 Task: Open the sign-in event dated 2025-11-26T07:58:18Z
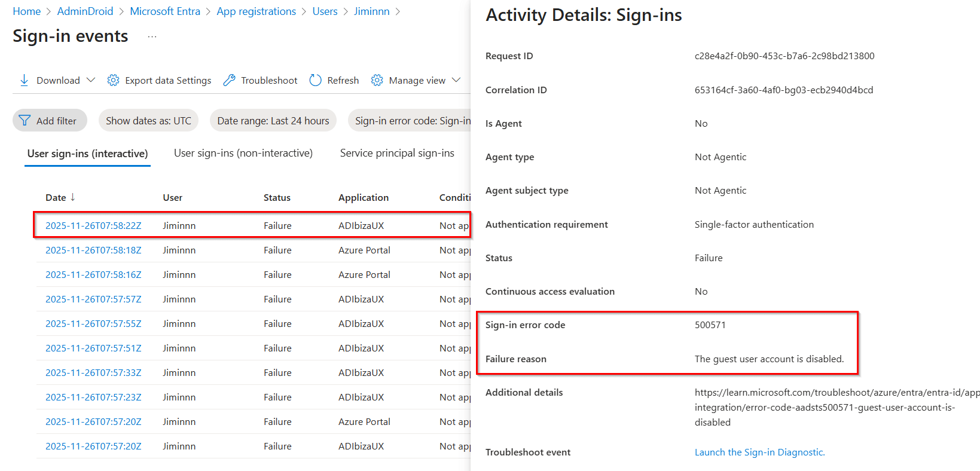(x=94, y=250)
